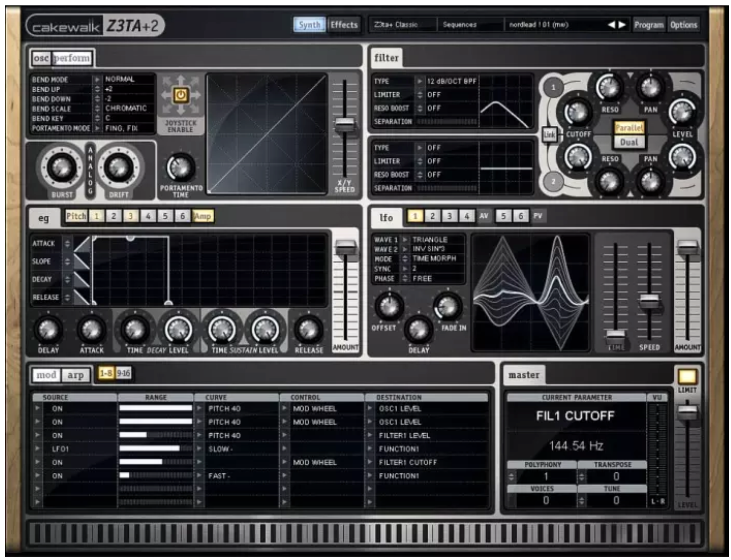Open the Options button
This screenshot has width=731, height=560.
tap(683, 25)
